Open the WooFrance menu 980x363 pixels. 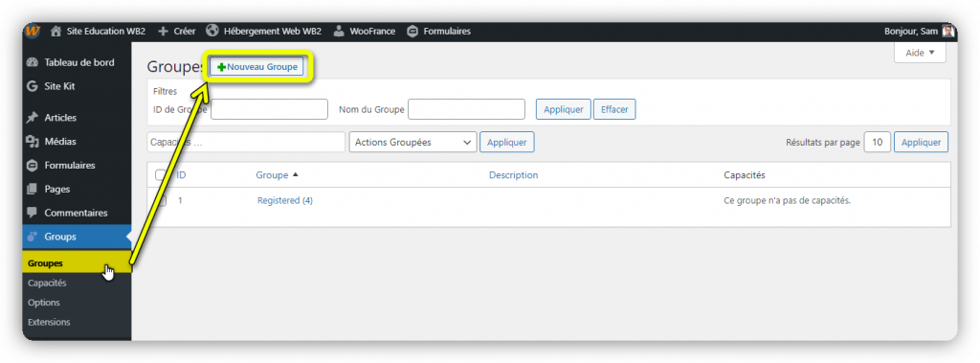(372, 32)
